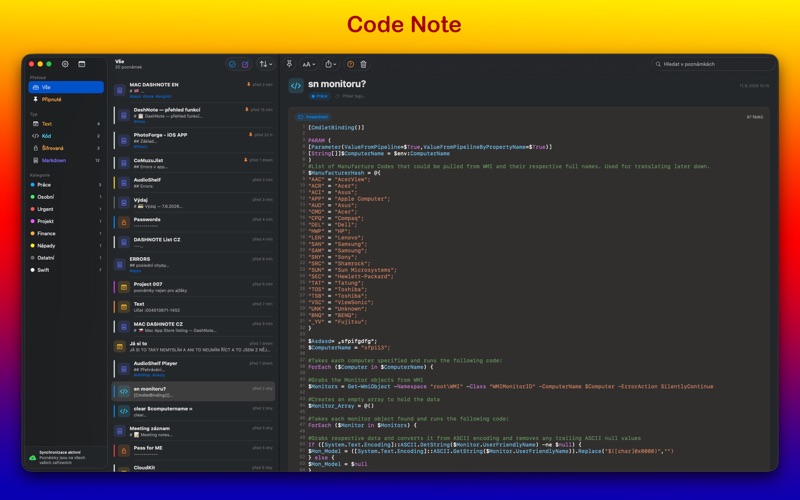
Task: Open the settings gear in the sidebar header
Action: coord(65,64)
